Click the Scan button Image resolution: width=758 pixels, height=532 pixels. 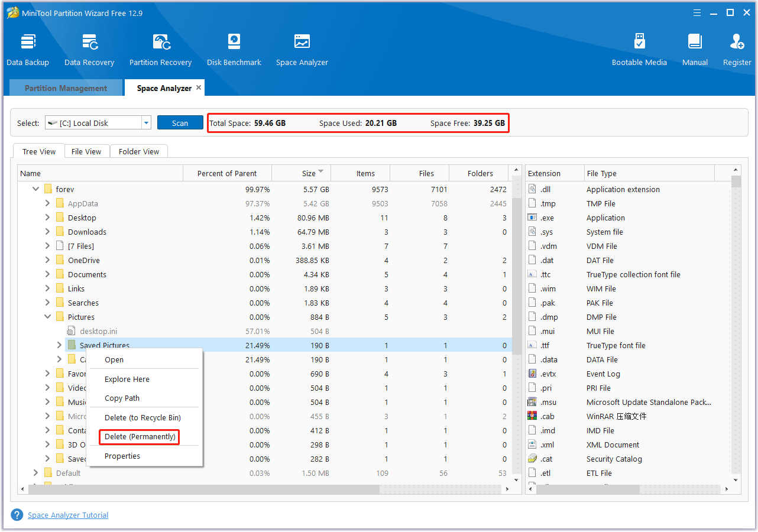(x=180, y=123)
